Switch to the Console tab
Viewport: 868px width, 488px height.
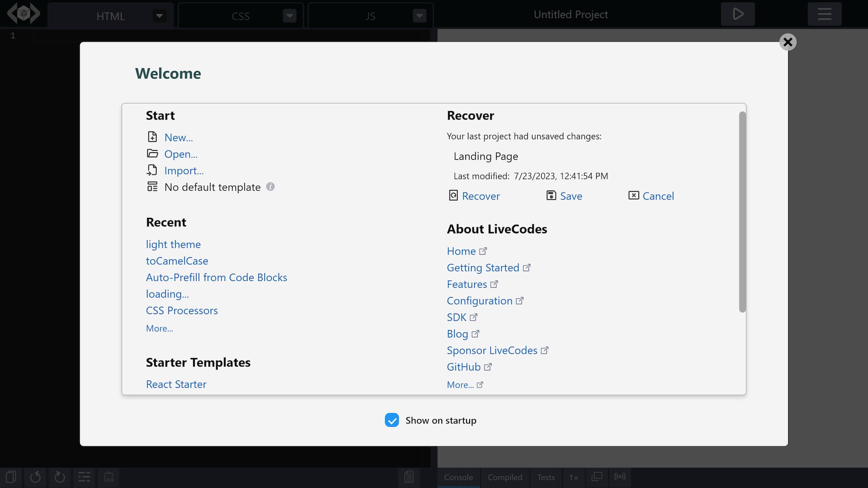click(x=459, y=477)
